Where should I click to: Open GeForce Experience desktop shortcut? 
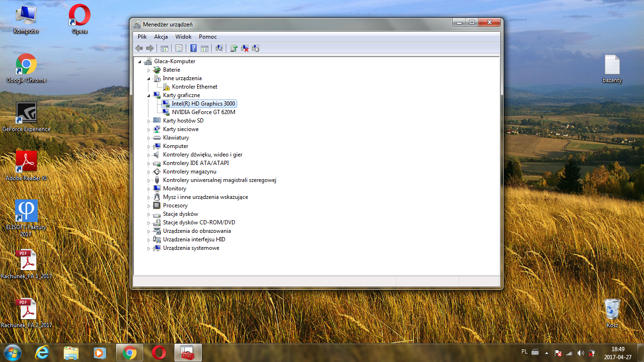click(26, 117)
